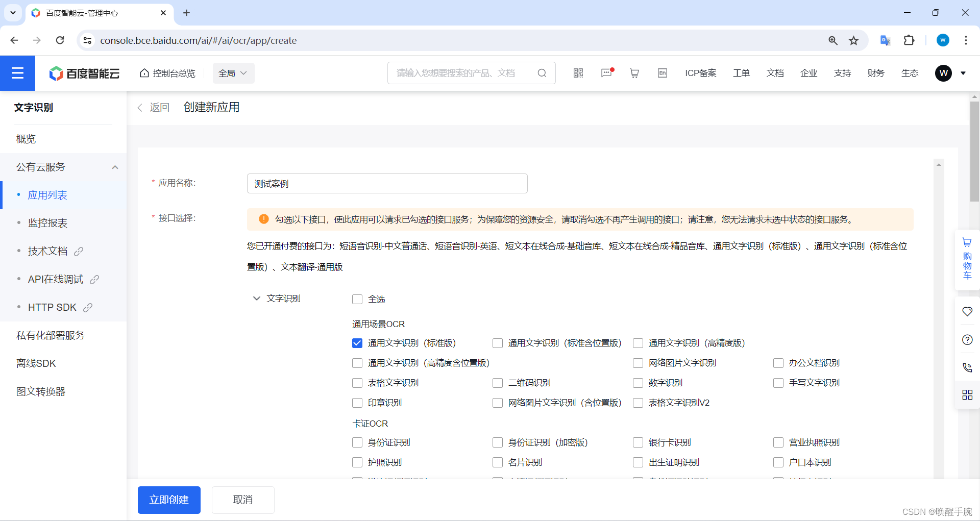980x521 pixels.
Task: Open the hamburger menu next to Baidu logo
Action: click(17, 73)
